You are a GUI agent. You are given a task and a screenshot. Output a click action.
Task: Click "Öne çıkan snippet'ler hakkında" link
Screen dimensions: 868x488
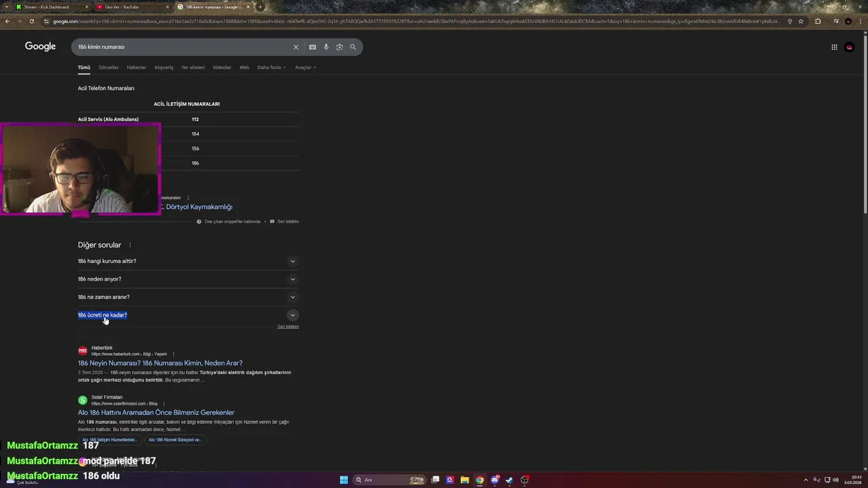tap(232, 222)
